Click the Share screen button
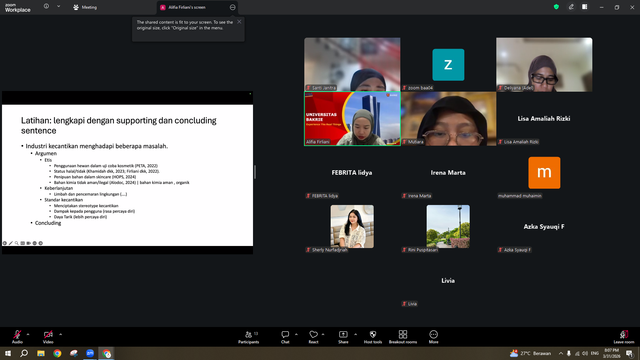Screen dimensions: 640x360 pos(343,337)
